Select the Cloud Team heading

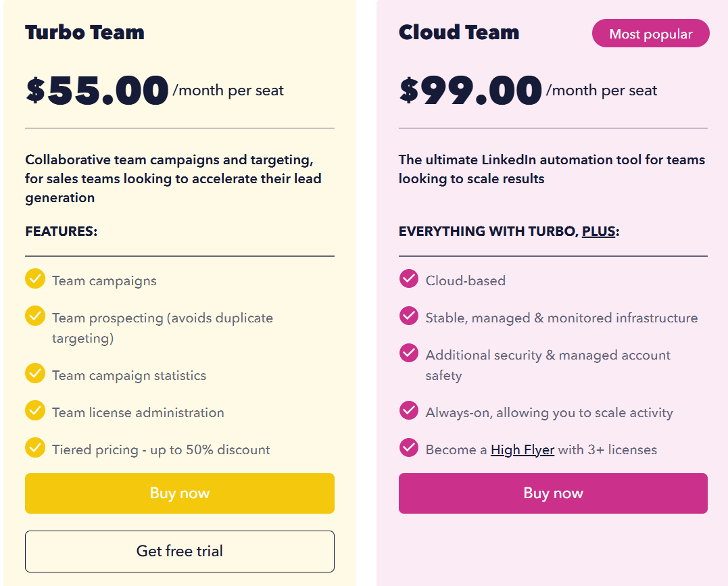coord(459,32)
